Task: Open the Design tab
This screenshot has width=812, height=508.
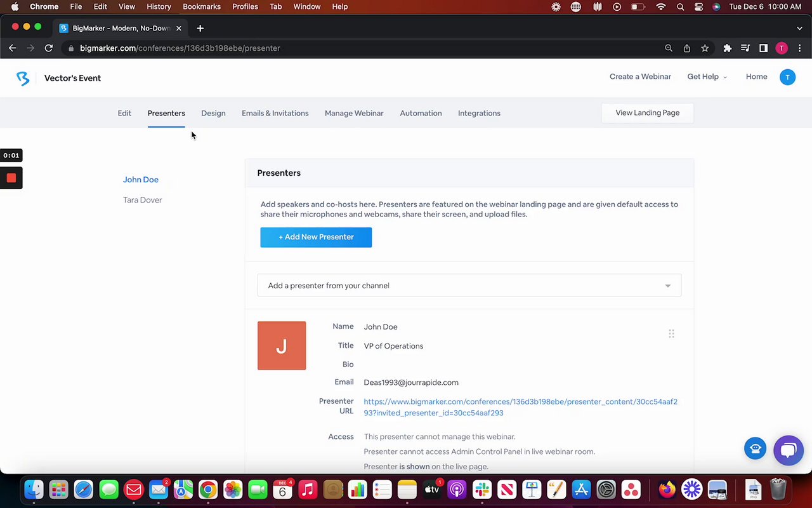Action: tap(213, 113)
